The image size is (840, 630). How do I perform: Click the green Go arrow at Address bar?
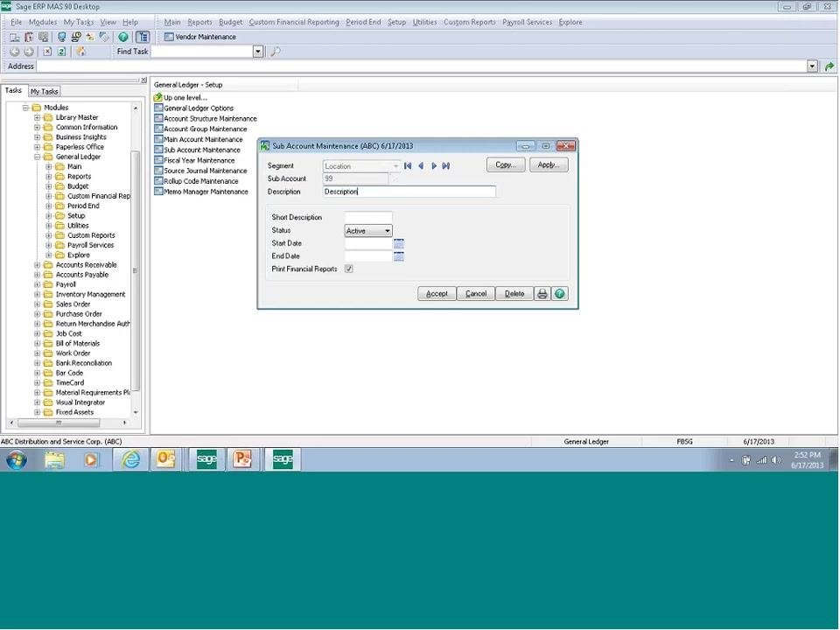pos(829,66)
